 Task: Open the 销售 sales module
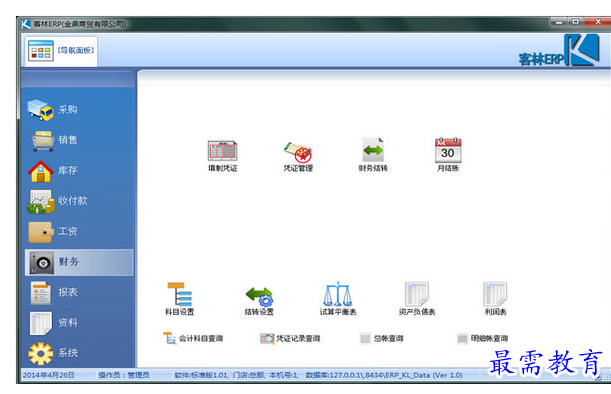(x=53, y=140)
